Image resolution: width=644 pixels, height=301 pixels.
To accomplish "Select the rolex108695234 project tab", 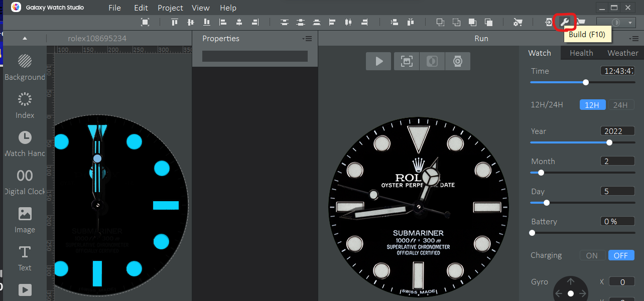I will [x=97, y=39].
